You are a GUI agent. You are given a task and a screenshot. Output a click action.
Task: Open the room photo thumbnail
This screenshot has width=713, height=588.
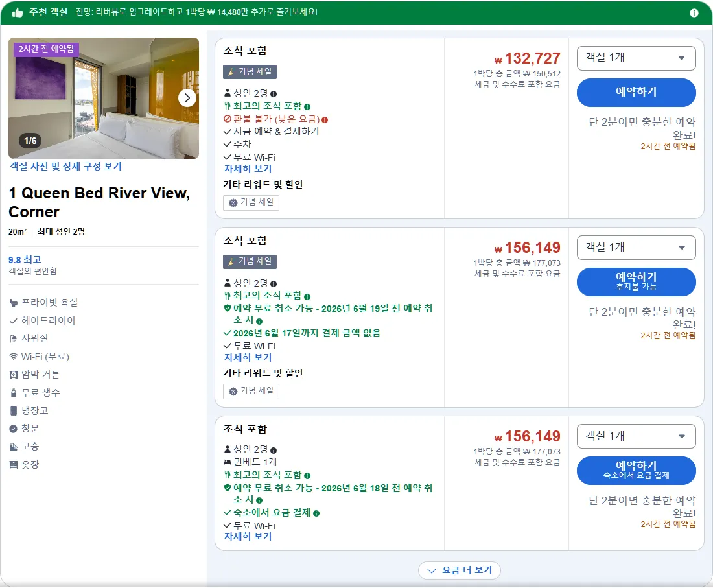(x=104, y=98)
